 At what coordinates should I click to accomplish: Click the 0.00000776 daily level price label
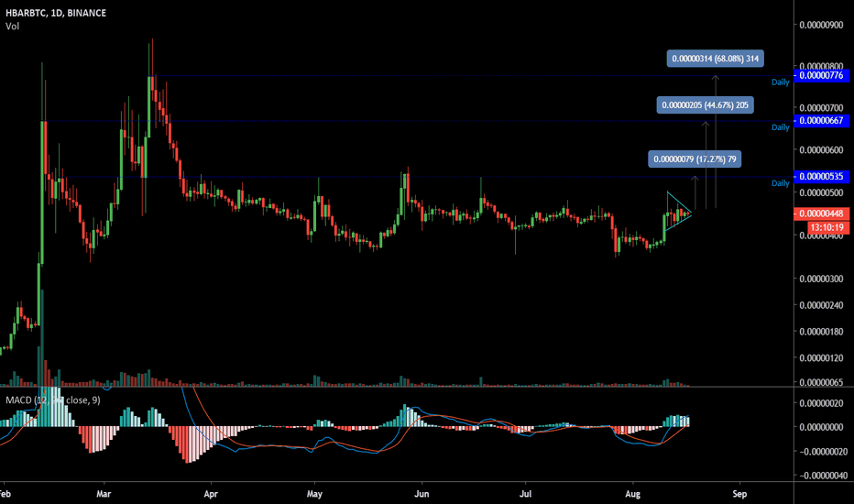click(821, 75)
